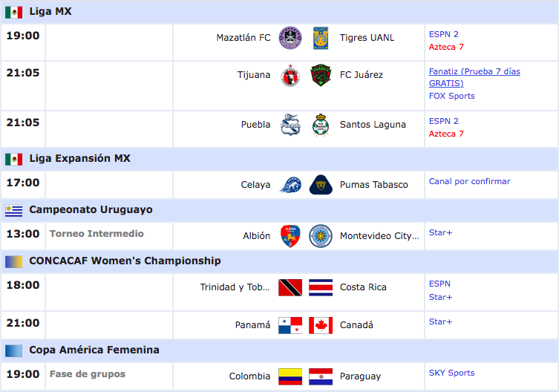
Task: Select the Trinidad y Tobago flag
Action: (x=290, y=287)
